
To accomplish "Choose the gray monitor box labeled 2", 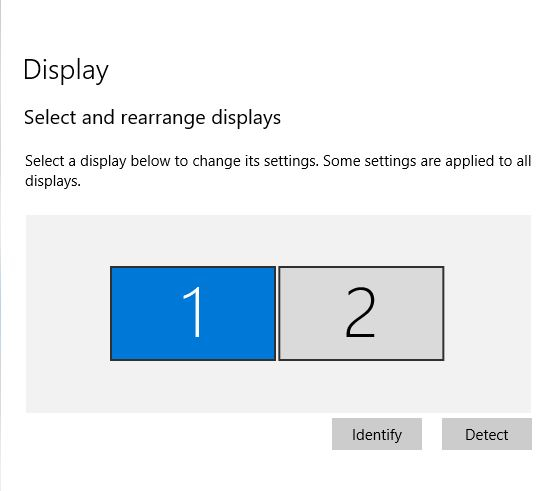I will [x=361, y=313].
